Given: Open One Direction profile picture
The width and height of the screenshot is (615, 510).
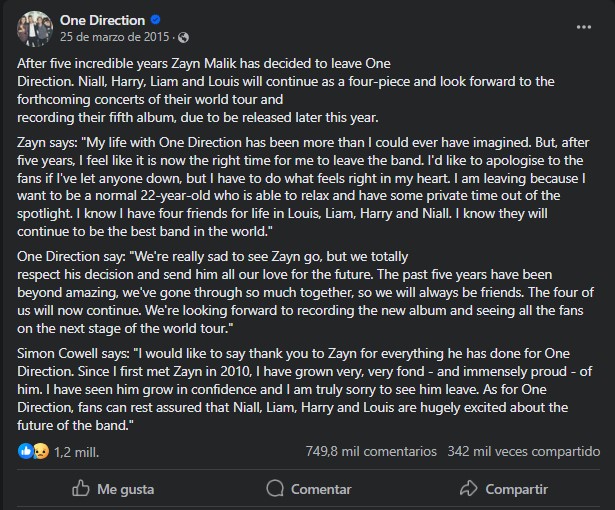Looking at the screenshot, I should point(33,28).
